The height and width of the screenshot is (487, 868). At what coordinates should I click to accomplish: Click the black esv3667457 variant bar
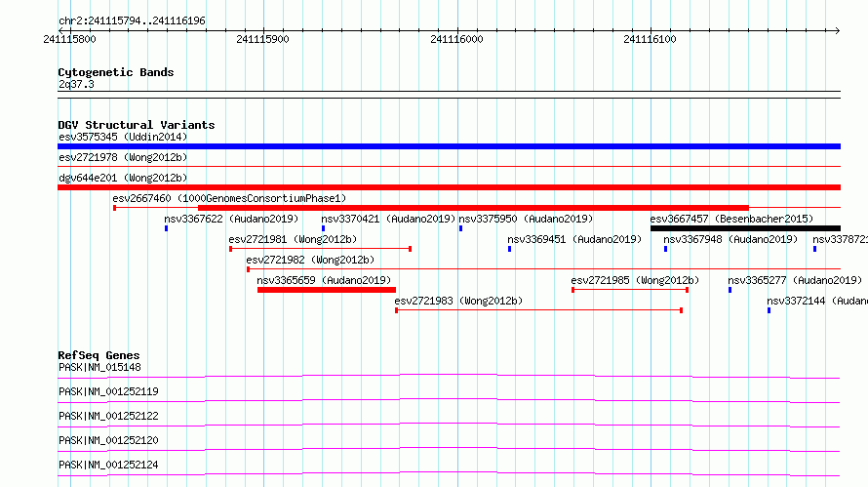click(x=746, y=228)
